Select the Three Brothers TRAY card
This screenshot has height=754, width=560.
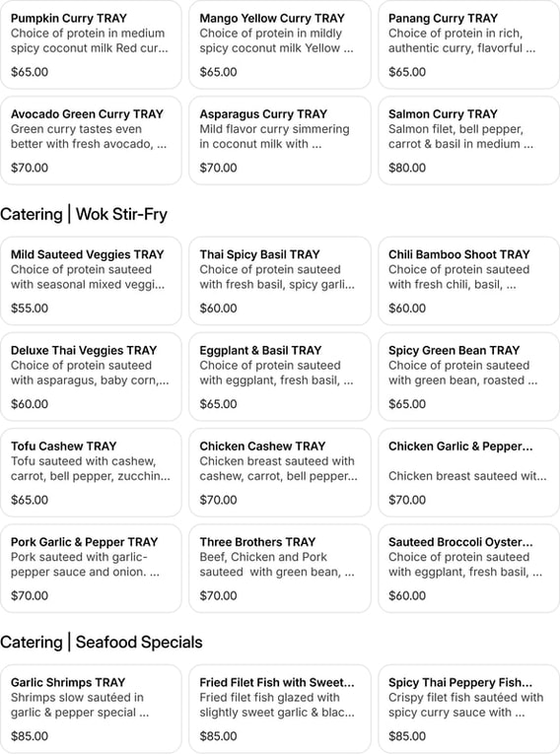point(280,568)
